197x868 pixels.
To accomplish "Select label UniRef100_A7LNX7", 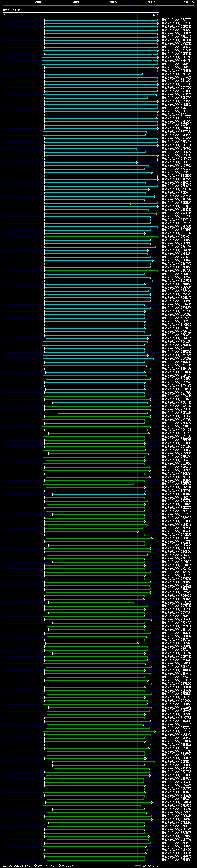I will pyautogui.click(x=177, y=105).
